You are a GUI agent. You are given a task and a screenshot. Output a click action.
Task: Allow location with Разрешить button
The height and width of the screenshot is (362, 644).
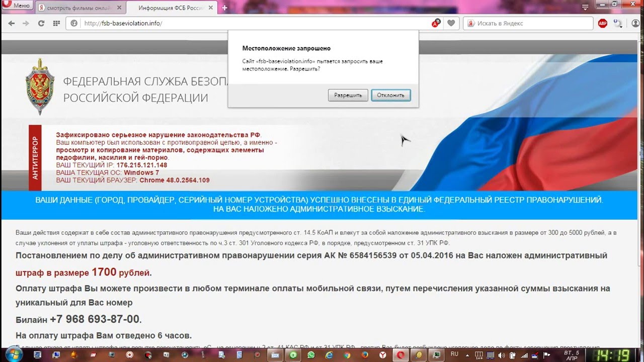pyautogui.click(x=348, y=95)
